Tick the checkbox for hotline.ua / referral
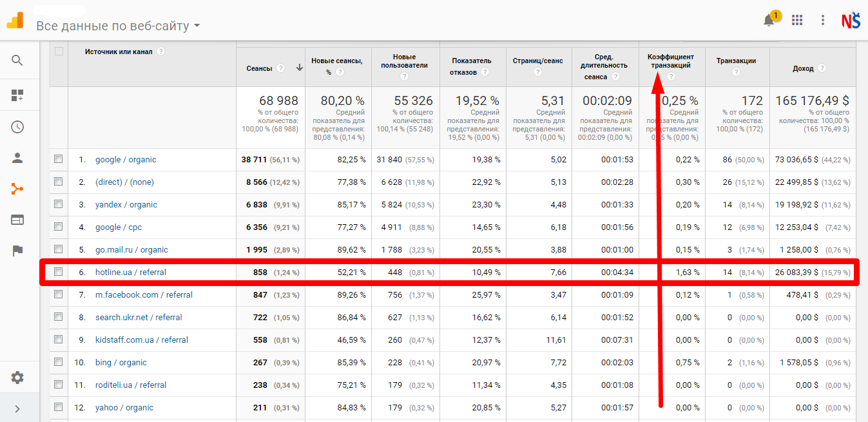868x422 pixels. (x=59, y=272)
